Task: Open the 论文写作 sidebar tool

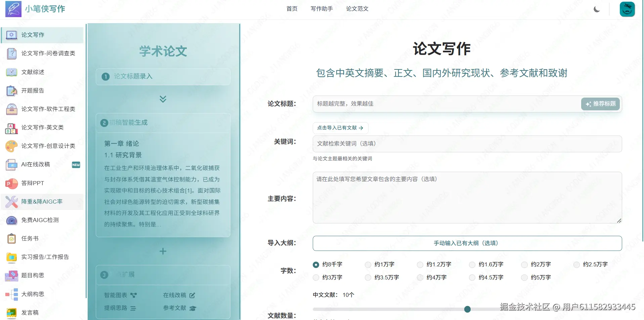Action: 33,35
